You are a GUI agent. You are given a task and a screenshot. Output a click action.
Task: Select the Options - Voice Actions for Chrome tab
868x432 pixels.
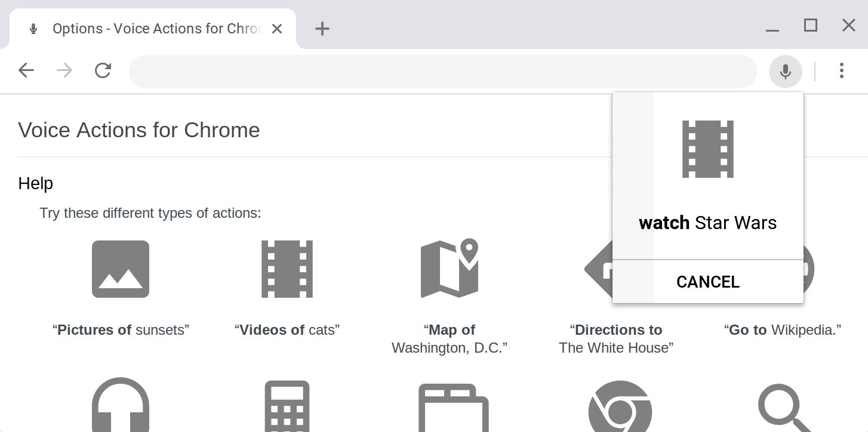(x=148, y=29)
